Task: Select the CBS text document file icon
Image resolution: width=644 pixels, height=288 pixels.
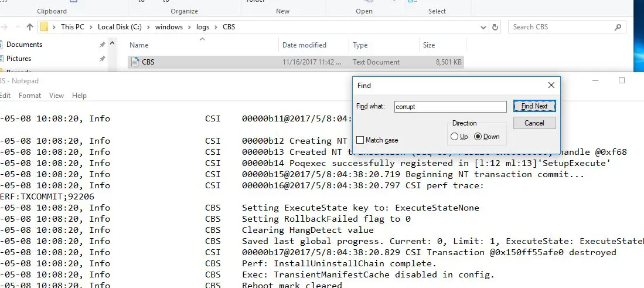Action: tap(135, 62)
